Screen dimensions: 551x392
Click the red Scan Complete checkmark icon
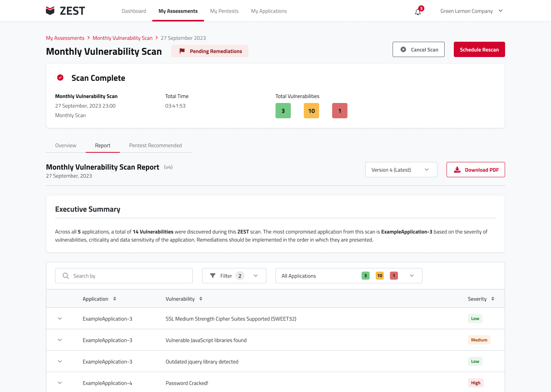60,78
